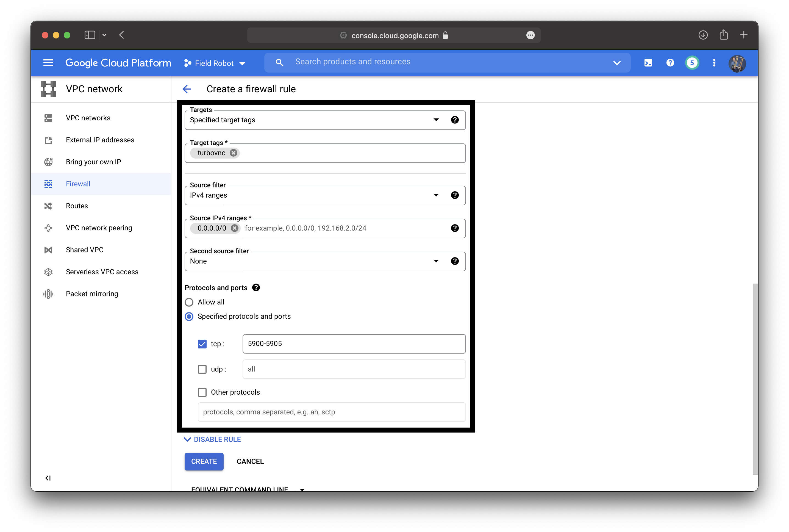Click the Search products and resources box

click(x=447, y=62)
